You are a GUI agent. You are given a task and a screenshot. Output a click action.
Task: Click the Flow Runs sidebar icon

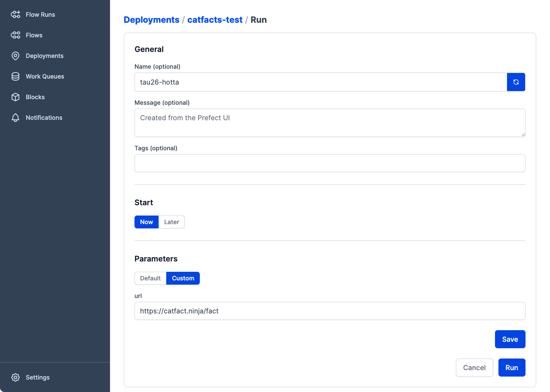(x=15, y=15)
